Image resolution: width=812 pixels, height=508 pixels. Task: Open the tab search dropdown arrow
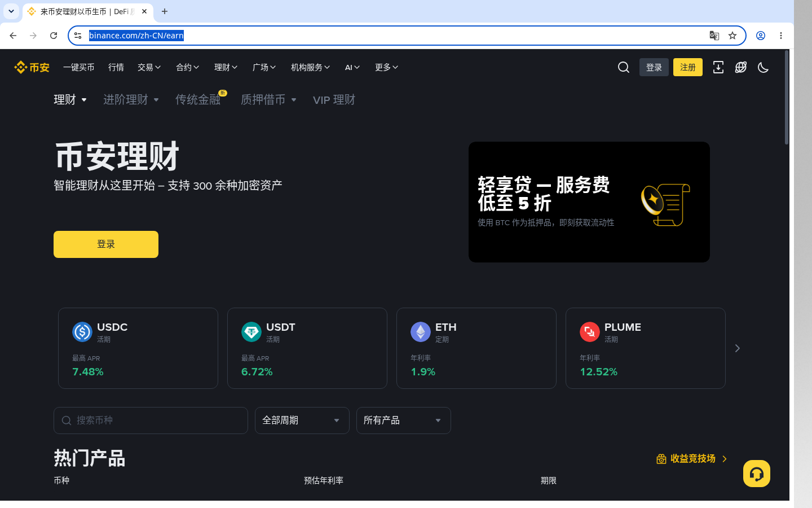click(11, 11)
